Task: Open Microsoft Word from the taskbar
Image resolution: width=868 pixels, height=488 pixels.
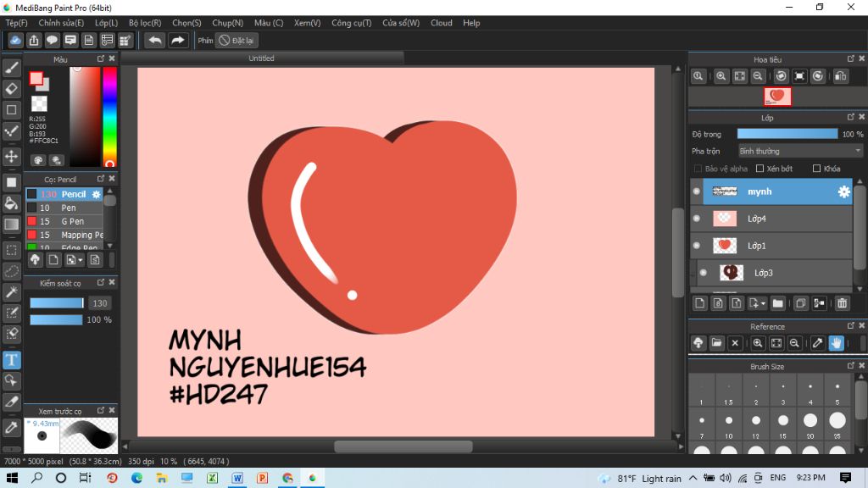Action: [237, 478]
